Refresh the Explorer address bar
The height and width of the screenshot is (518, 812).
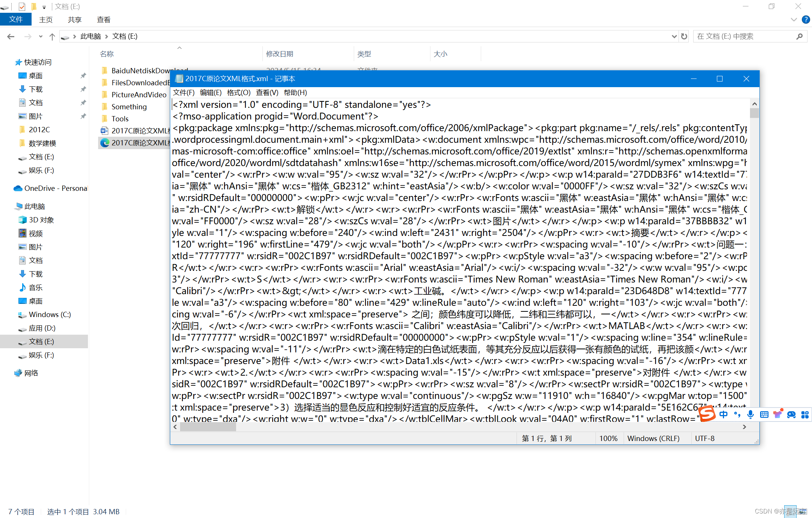684,36
